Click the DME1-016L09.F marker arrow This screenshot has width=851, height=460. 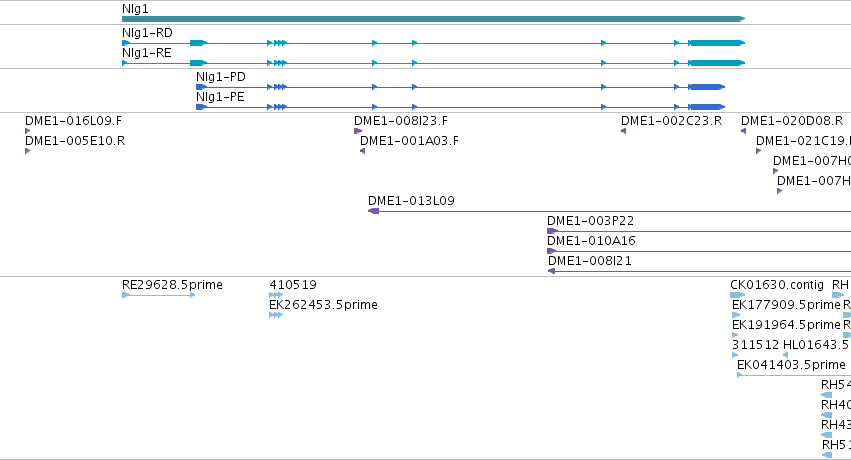click(x=28, y=131)
